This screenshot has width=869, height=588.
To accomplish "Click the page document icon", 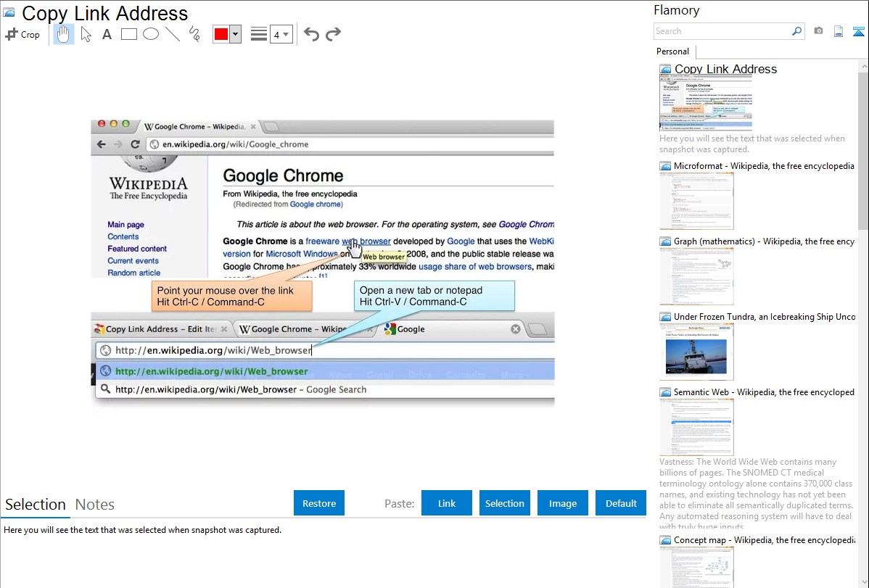I will [839, 31].
